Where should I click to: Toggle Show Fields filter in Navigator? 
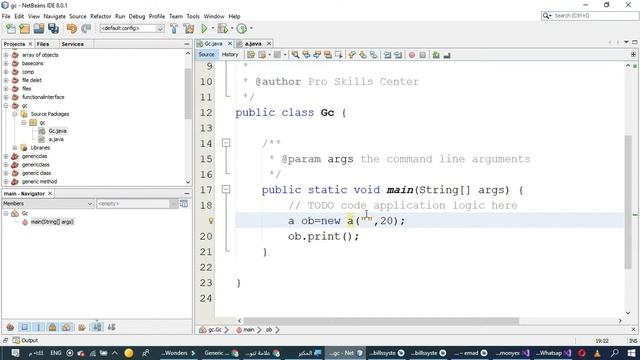(x=24, y=327)
